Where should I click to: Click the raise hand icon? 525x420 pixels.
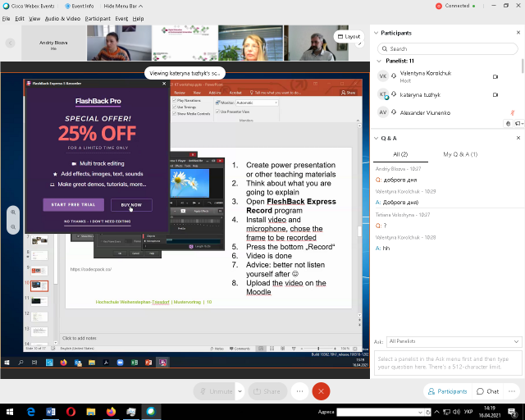[508, 124]
